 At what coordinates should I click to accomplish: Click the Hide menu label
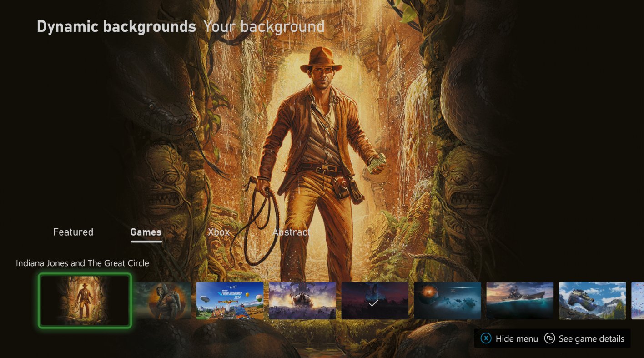pyautogui.click(x=517, y=338)
